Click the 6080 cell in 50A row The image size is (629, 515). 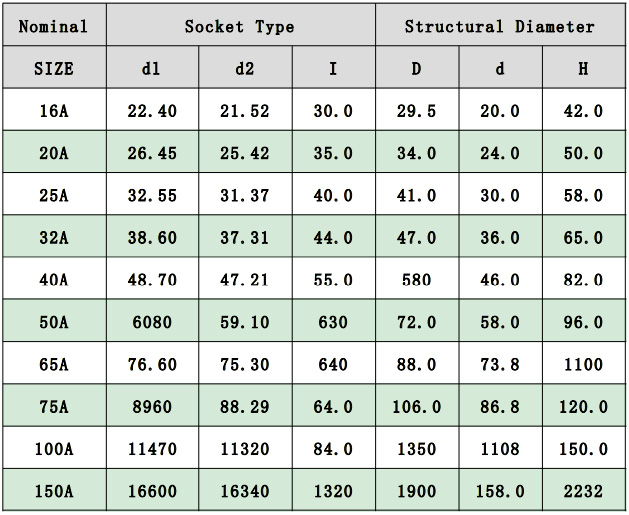(x=152, y=323)
